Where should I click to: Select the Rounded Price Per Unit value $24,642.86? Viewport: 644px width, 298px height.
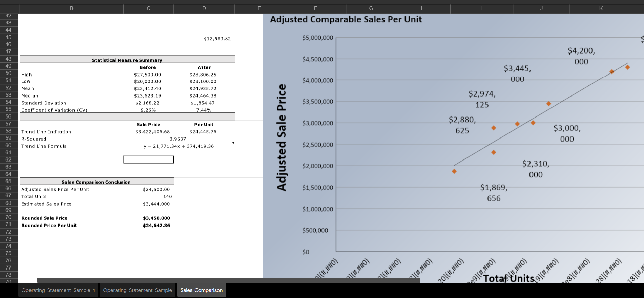point(157,226)
